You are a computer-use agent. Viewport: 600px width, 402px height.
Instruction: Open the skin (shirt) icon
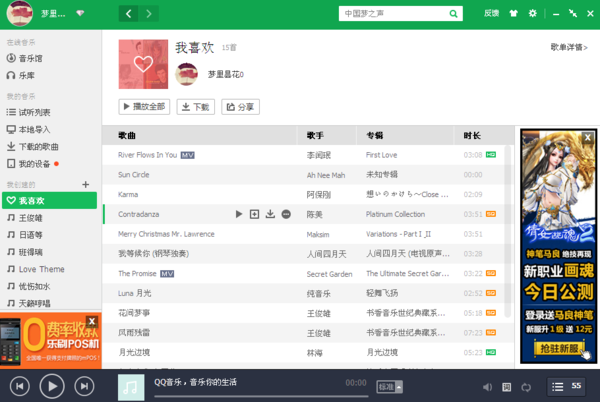click(x=513, y=13)
